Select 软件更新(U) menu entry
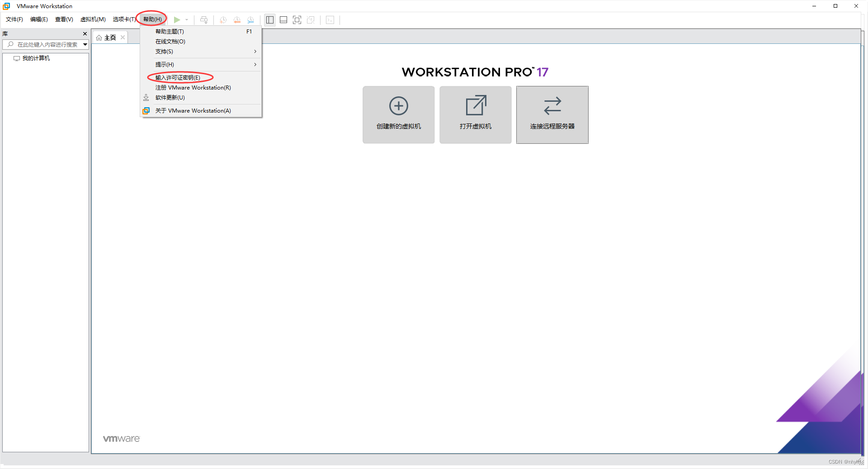The height and width of the screenshot is (469, 868). click(201, 98)
